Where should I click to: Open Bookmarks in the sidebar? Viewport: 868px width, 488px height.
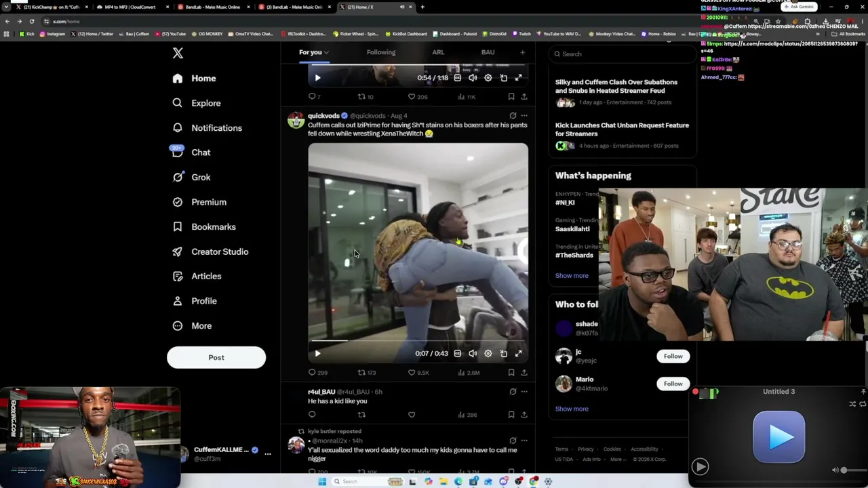[x=203, y=227]
